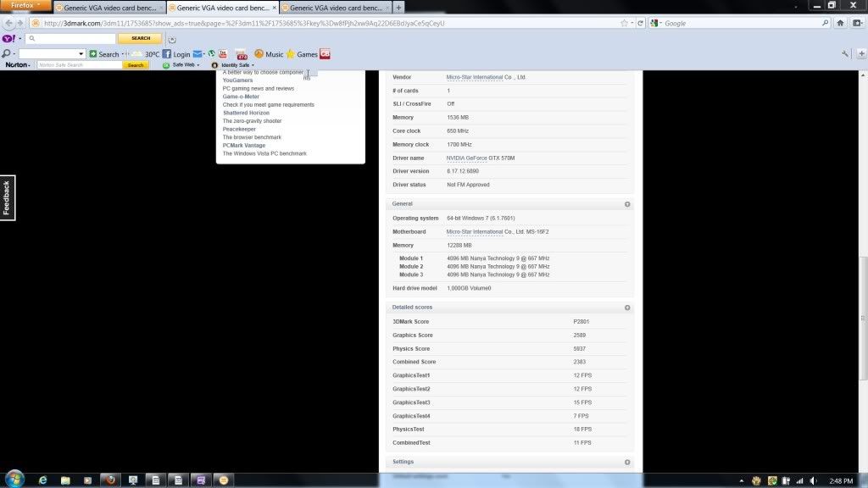Select the 3DMark Score value P2801
868x488 pixels.
581,321
